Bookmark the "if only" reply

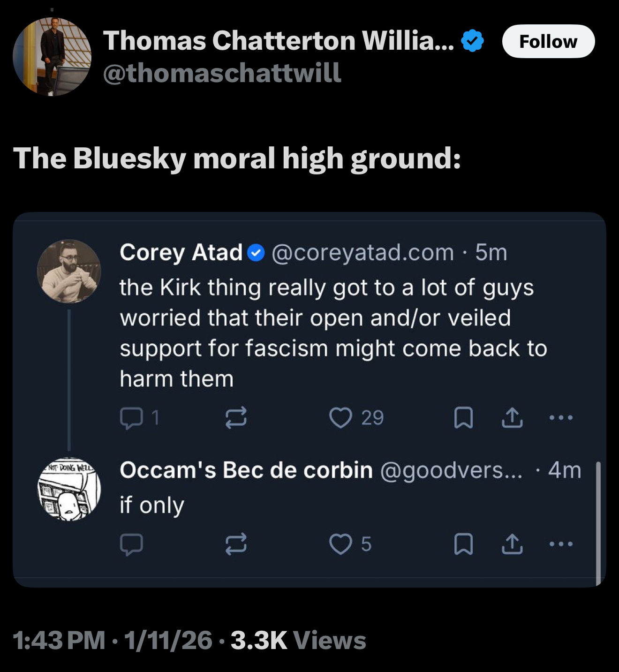click(x=463, y=544)
